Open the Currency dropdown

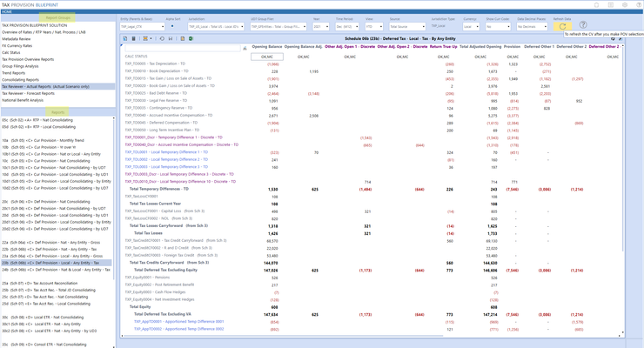tap(471, 26)
